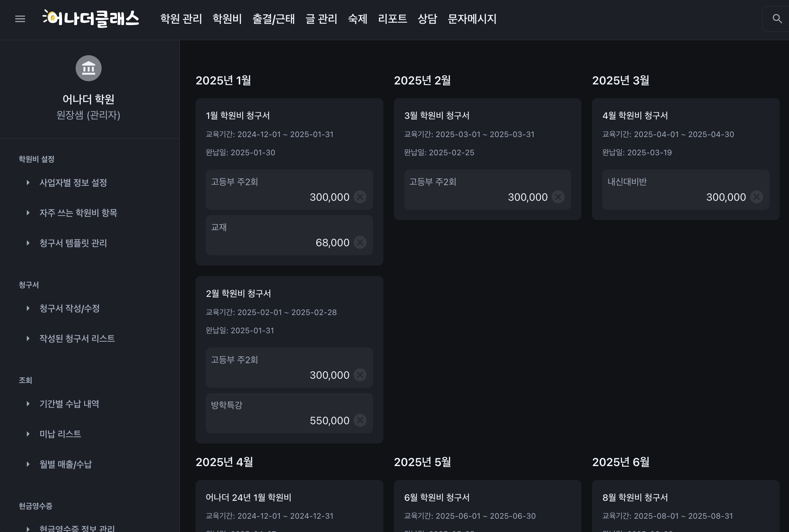Open the hamburger menu icon
The image size is (789, 532).
pyautogui.click(x=20, y=19)
